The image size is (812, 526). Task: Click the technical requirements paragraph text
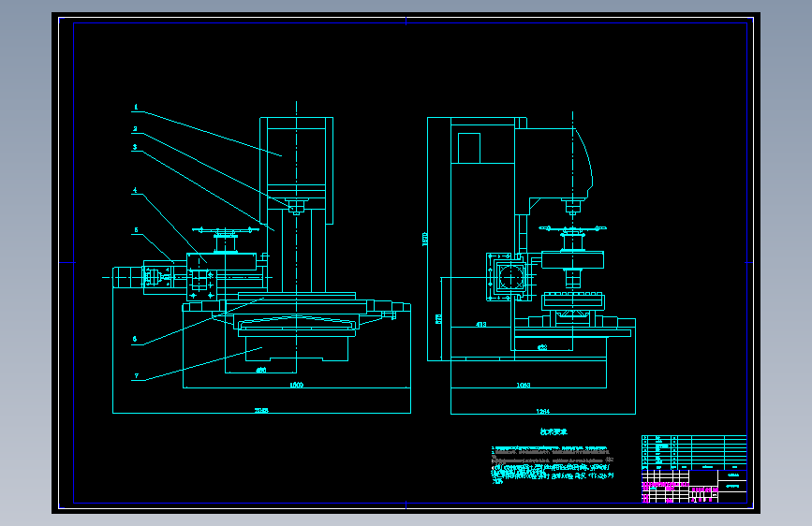point(553,464)
